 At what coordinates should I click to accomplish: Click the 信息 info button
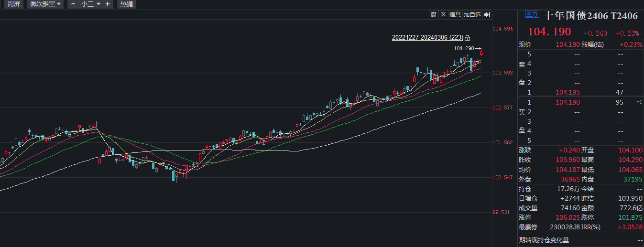click(x=455, y=15)
